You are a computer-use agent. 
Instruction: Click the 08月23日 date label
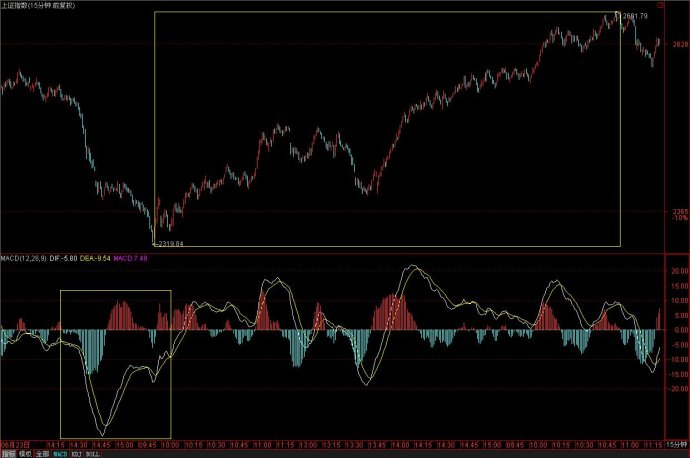(16, 445)
